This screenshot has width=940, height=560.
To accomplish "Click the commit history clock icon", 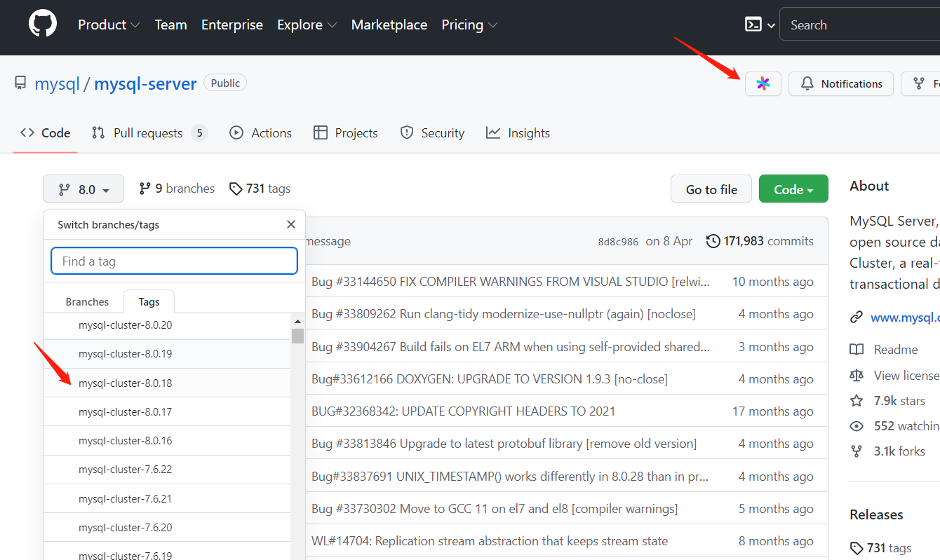I will point(713,241).
